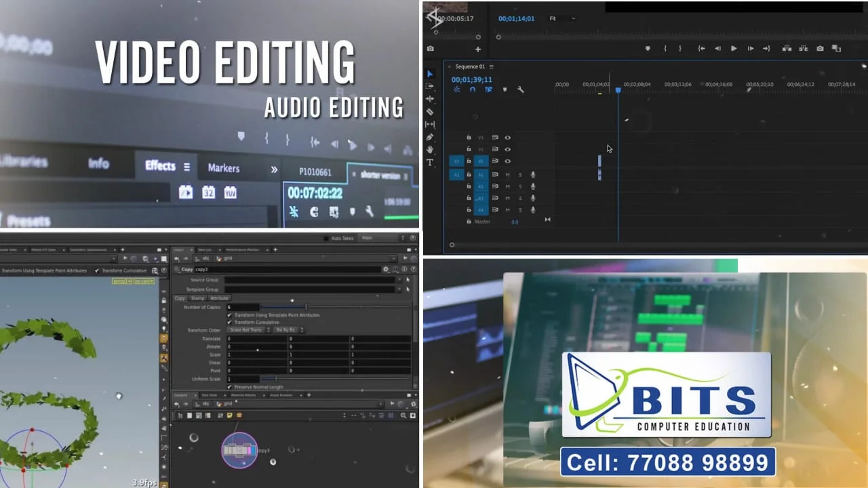
Task: Step back one frame in program monitor
Action: [717, 48]
